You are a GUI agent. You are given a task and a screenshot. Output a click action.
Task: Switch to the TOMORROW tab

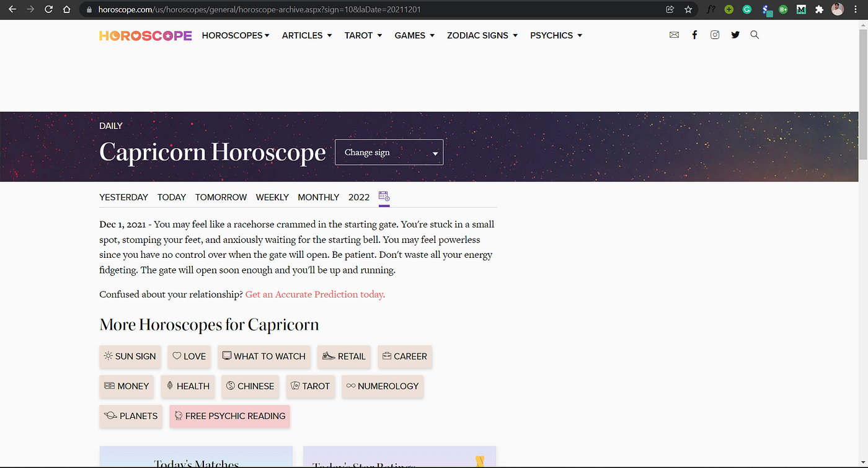pos(221,197)
